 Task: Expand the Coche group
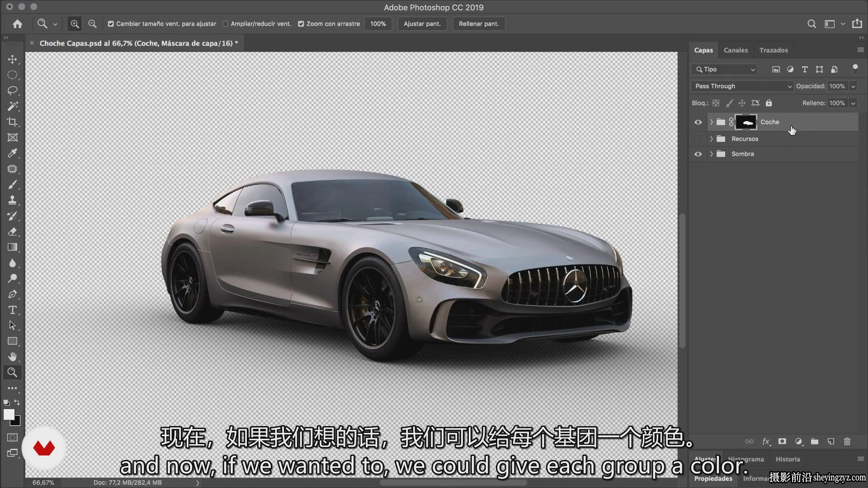pyautogui.click(x=711, y=122)
